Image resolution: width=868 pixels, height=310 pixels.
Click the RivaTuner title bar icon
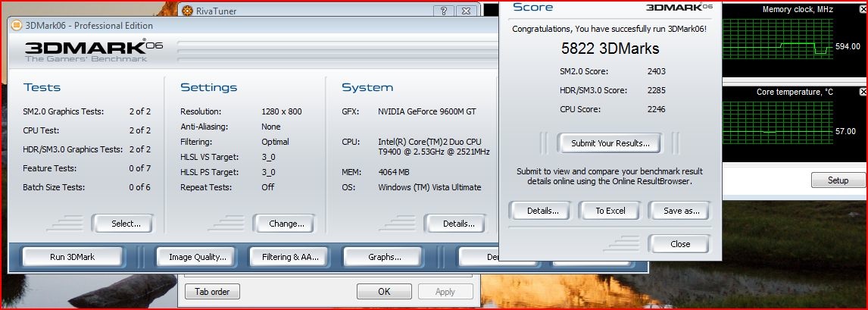[188, 11]
